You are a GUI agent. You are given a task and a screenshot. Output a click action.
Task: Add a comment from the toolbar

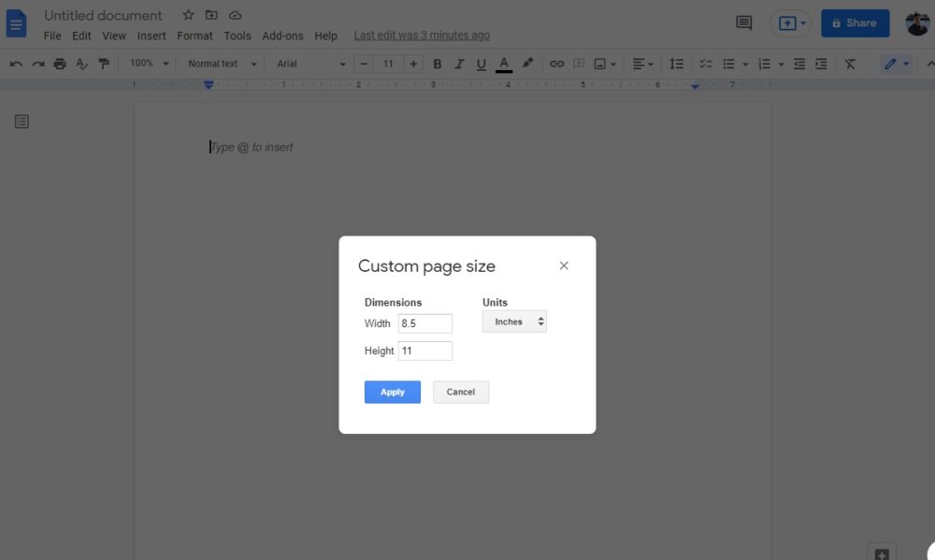[x=578, y=64]
